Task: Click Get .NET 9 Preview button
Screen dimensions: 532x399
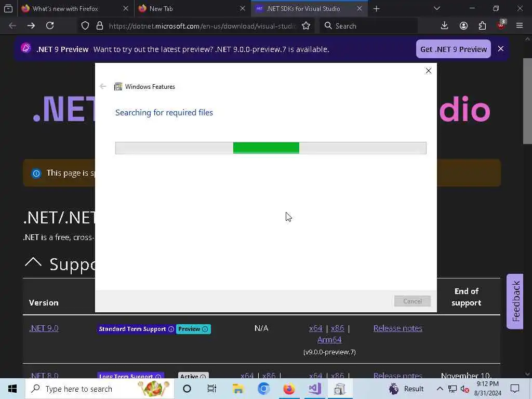Action: click(453, 49)
